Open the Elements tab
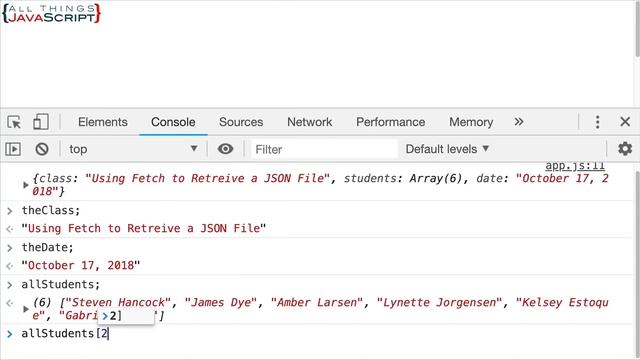Screen dimensions: 640x360 click(x=103, y=122)
